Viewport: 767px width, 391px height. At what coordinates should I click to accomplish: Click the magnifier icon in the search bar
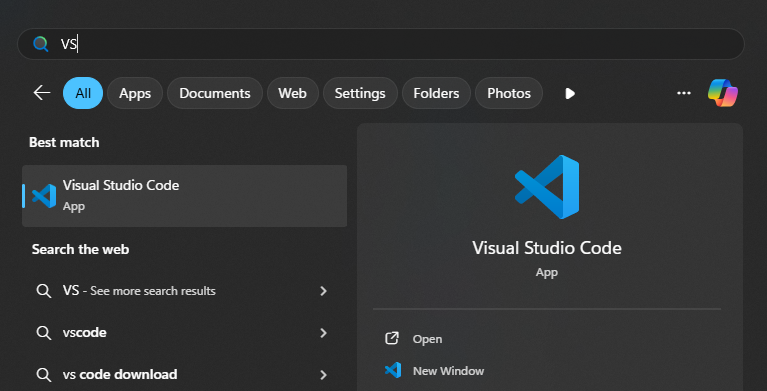[x=41, y=44]
